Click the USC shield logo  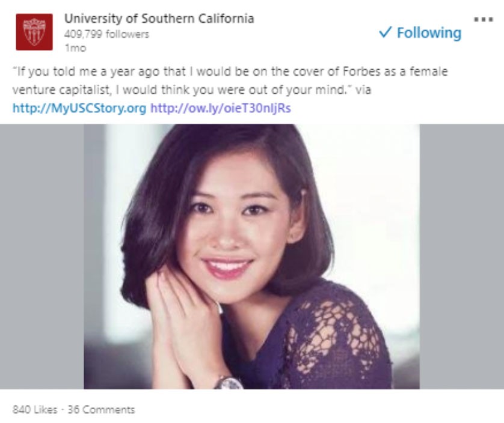(34, 32)
